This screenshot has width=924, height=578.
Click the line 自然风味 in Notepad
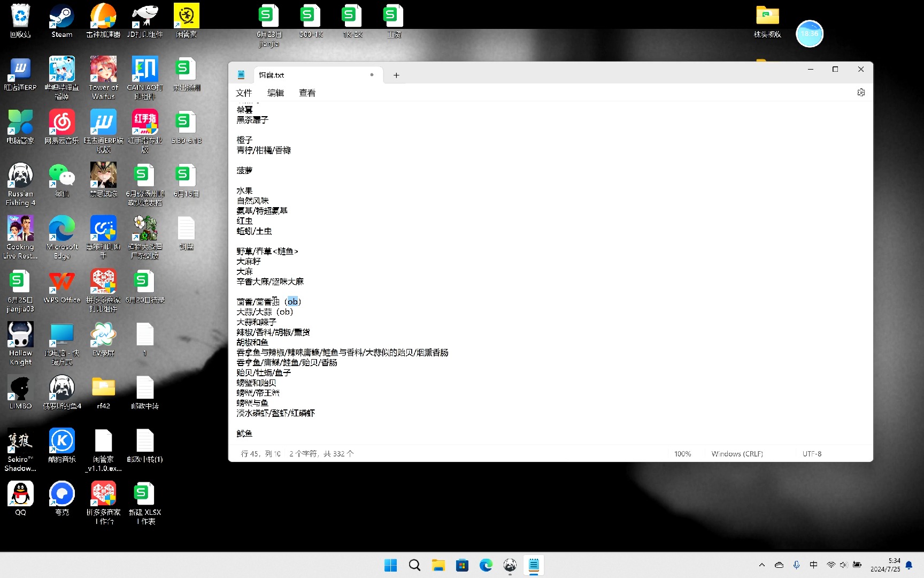click(x=252, y=201)
